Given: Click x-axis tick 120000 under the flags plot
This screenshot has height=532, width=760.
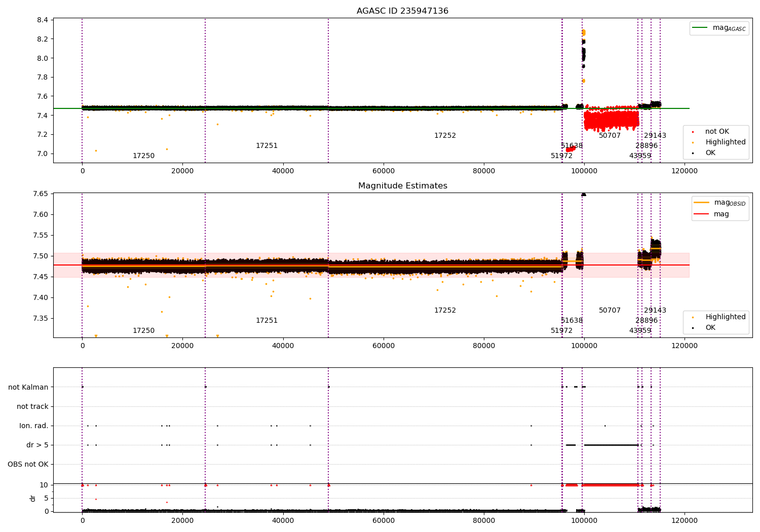Looking at the screenshot, I should pos(685,521).
